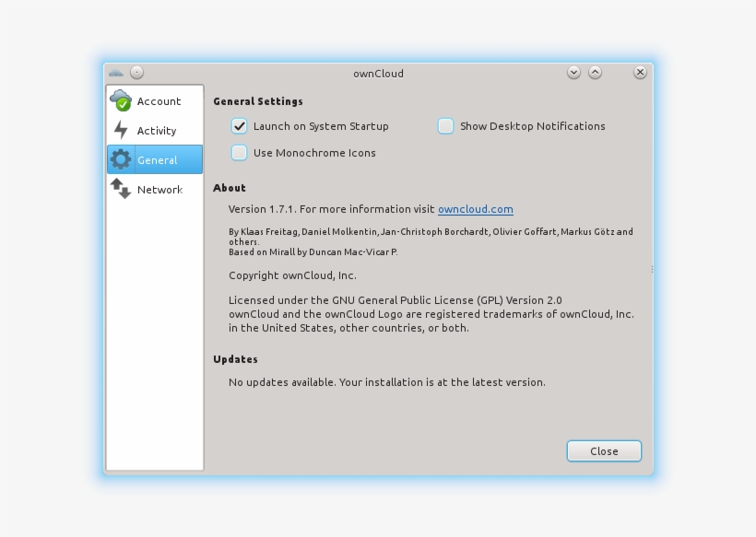Open the Account section
This screenshot has width=756, height=537.
(x=155, y=100)
